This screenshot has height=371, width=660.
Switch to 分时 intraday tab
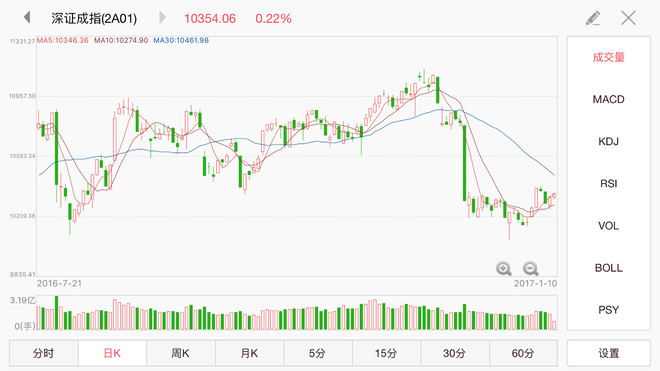[x=43, y=353]
